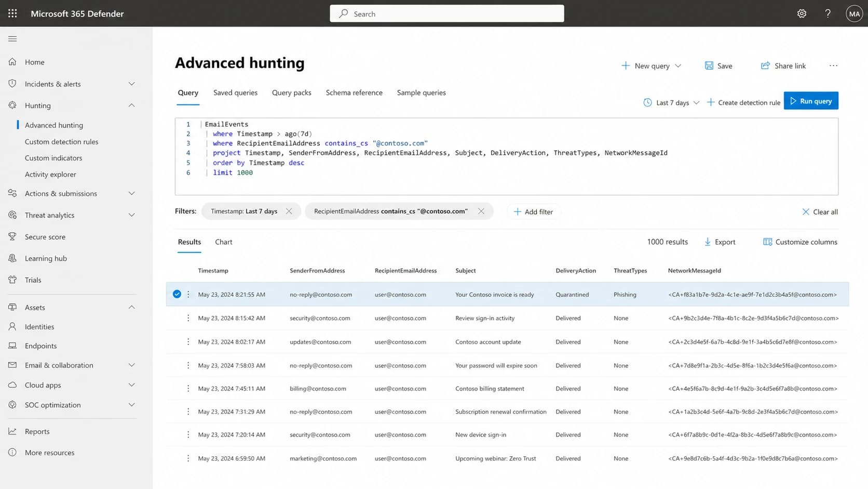Click the Trials gift icon
868x489 pixels.
pos(12,280)
